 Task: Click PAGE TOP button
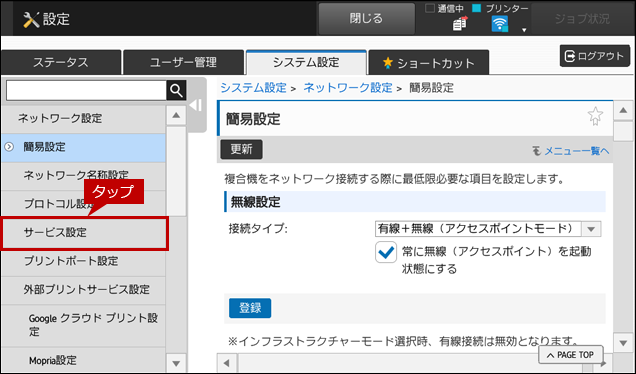coord(571,355)
